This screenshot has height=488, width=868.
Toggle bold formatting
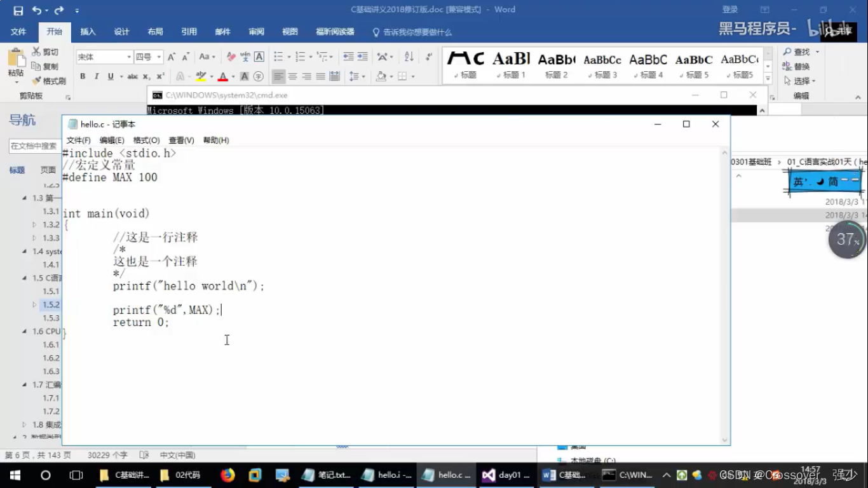[83, 76]
